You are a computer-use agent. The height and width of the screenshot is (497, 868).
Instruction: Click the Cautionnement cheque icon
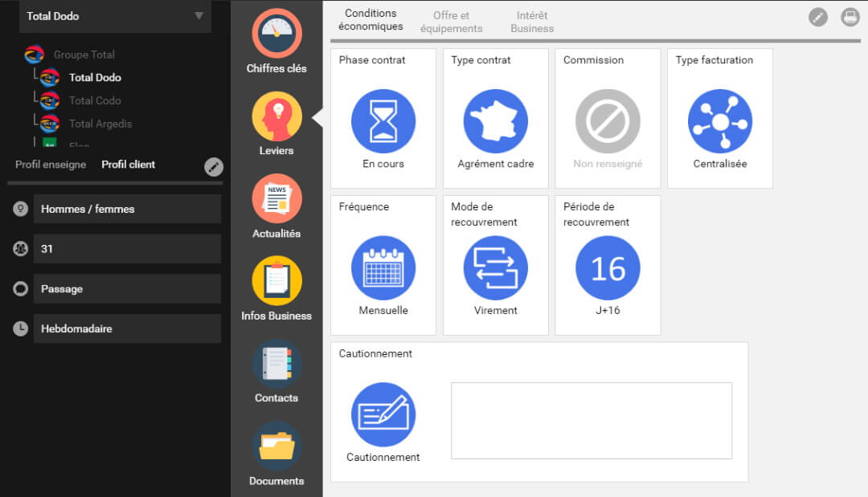(x=383, y=414)
